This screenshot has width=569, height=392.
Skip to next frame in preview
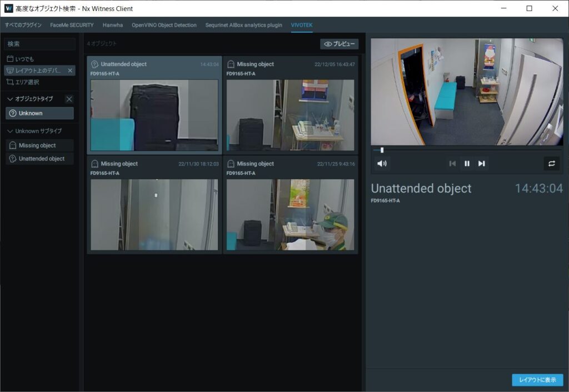(x=481, y=163)
